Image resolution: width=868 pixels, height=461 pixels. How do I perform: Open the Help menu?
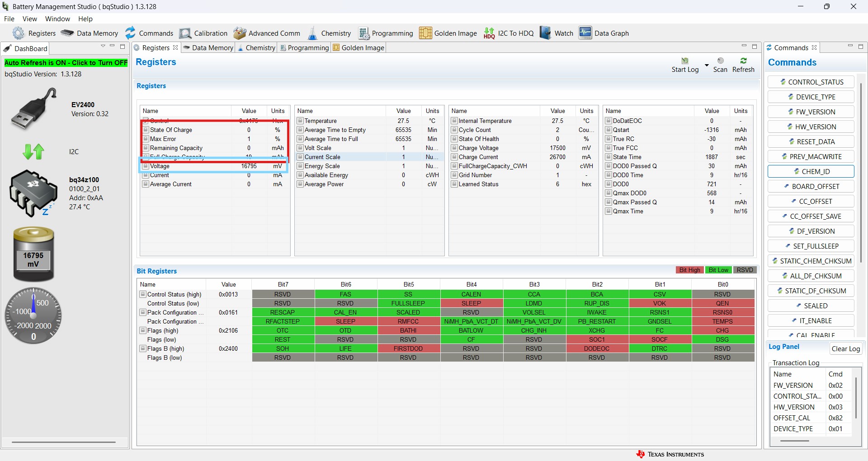(x=85, y=19)
